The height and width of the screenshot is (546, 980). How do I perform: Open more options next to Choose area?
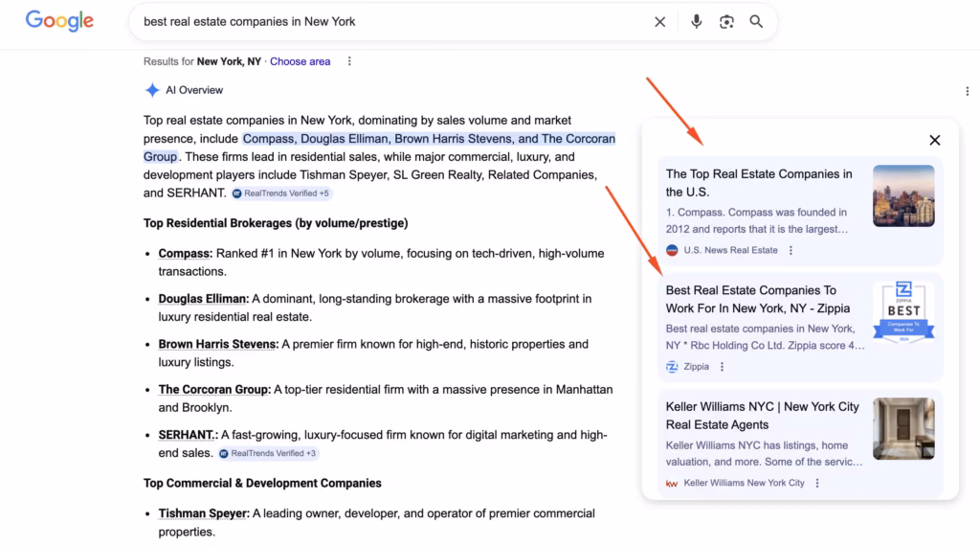pyautogui.click(x=349, y=61)
